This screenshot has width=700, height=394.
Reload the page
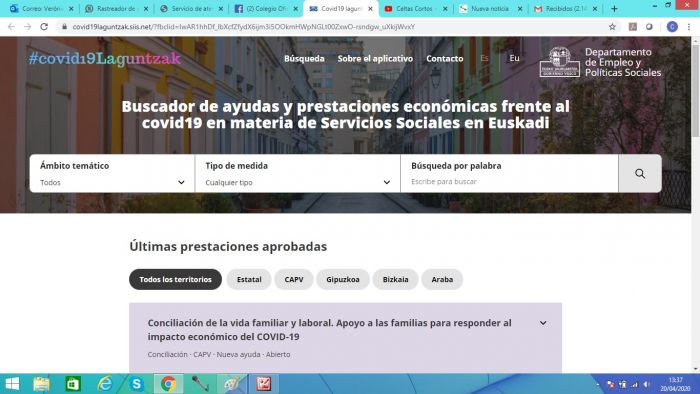pos(44,27)
